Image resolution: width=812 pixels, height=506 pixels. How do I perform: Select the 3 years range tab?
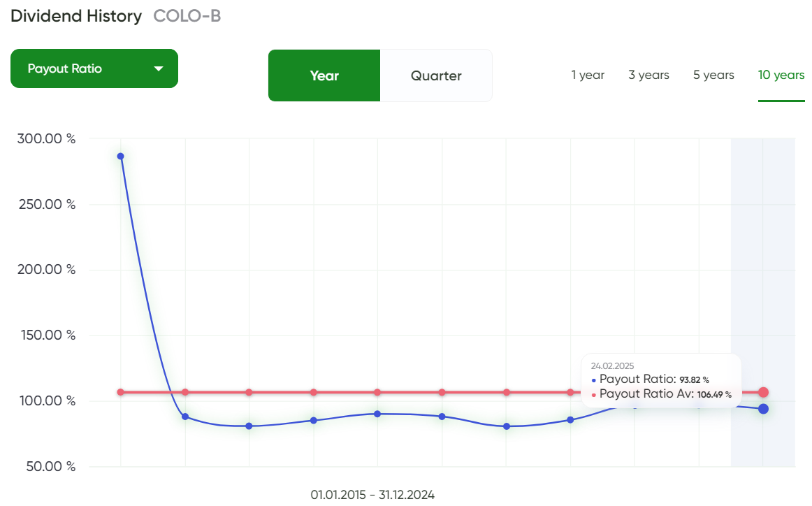649,75
